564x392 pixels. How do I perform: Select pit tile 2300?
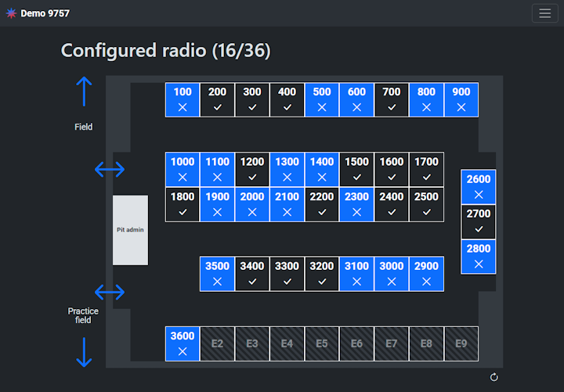click(356, 204)
